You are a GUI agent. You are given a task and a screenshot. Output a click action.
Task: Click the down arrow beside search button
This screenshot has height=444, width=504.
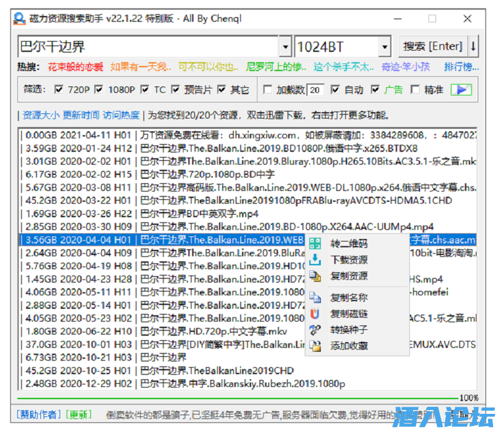[473, 47]
